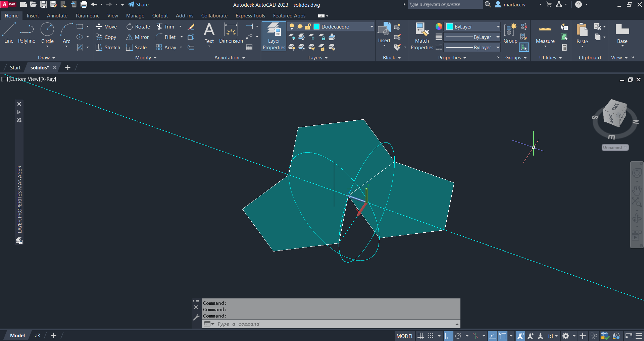Image resolution: width=644 pixels, height=341 pixels.
Task: Toggle Ortho mode in status bar
Action: point(448,336)
